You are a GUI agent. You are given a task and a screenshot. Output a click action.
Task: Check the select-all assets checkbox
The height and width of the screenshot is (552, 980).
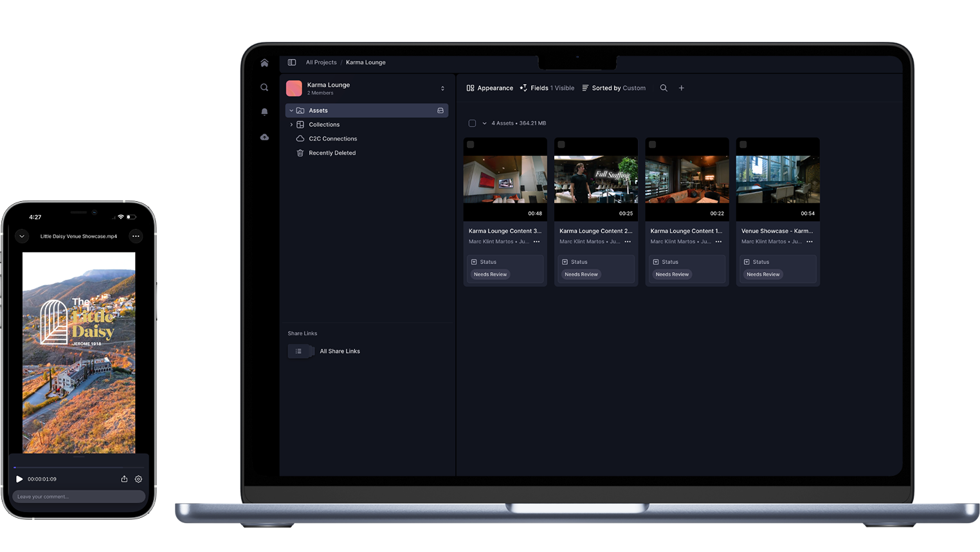pos(472,124)
